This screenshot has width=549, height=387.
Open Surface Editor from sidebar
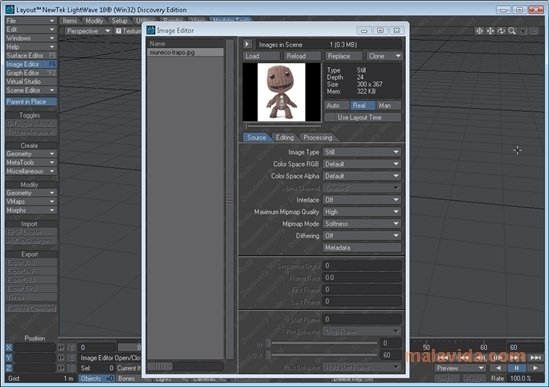click(31, 56)
